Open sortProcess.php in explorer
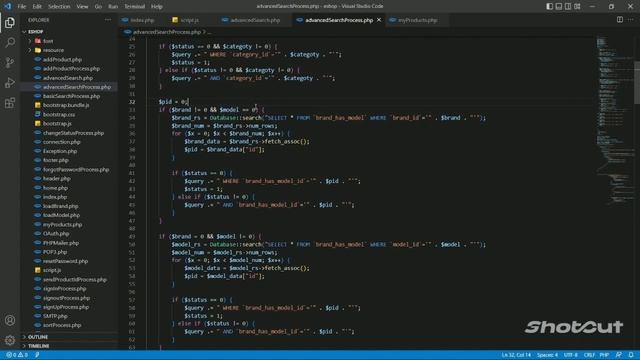Viewport: 640px width, 360px height. [62, 325]
